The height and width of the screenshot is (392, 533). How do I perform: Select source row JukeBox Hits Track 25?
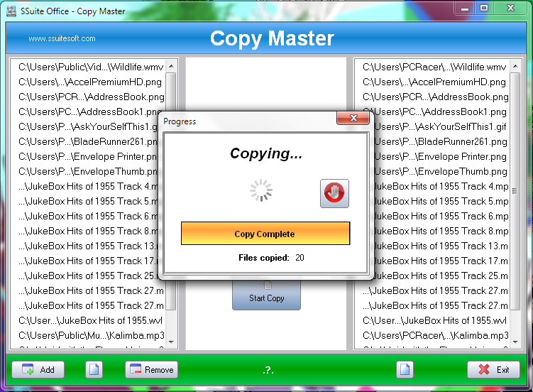[x=89, y=276]
